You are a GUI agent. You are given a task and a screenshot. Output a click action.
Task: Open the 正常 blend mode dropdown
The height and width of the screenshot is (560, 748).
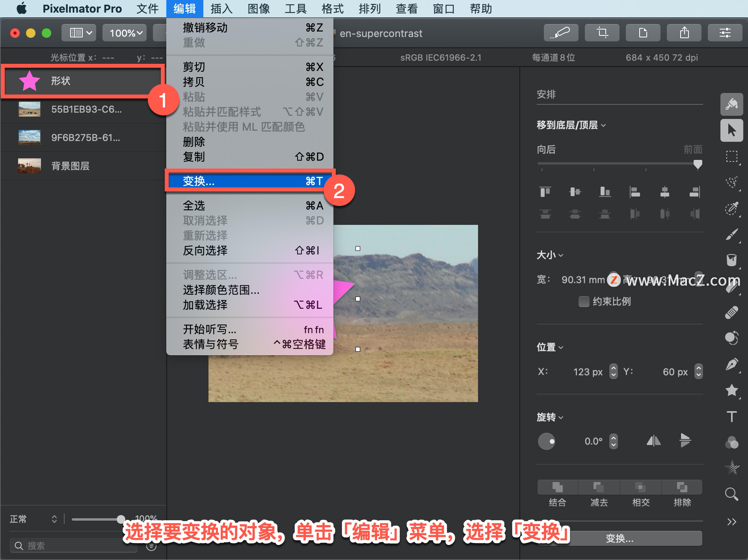point(34,519)
